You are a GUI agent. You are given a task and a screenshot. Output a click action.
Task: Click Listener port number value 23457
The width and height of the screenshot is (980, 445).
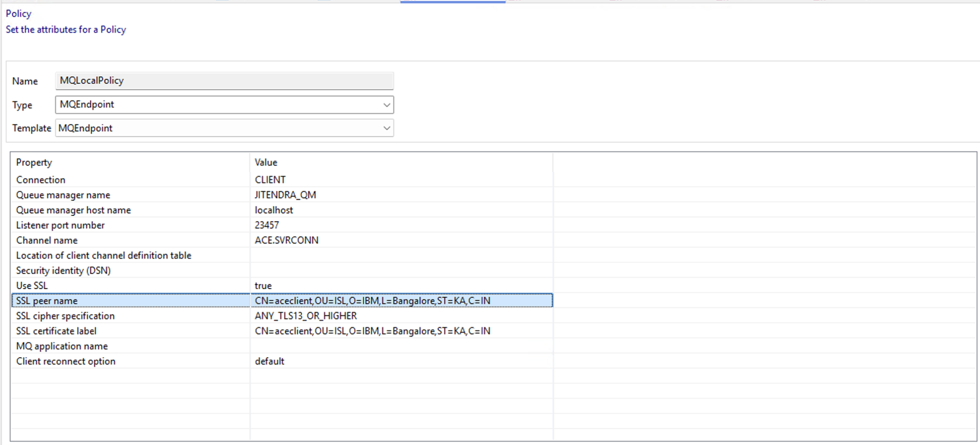(267, 225)
